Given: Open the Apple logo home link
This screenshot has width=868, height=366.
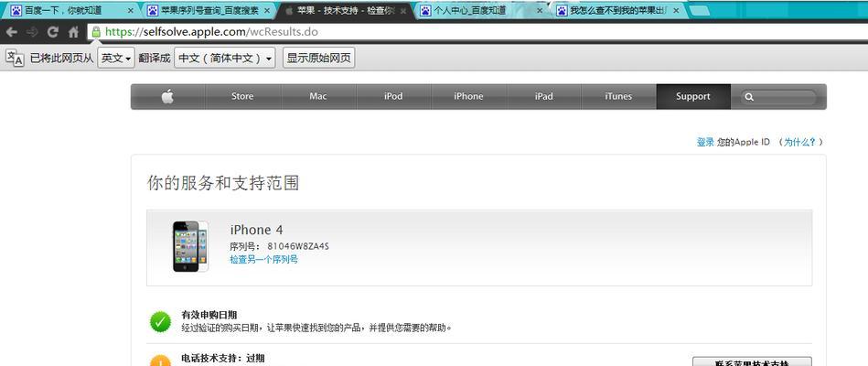Looking at the screenshot, I should 167,96.
